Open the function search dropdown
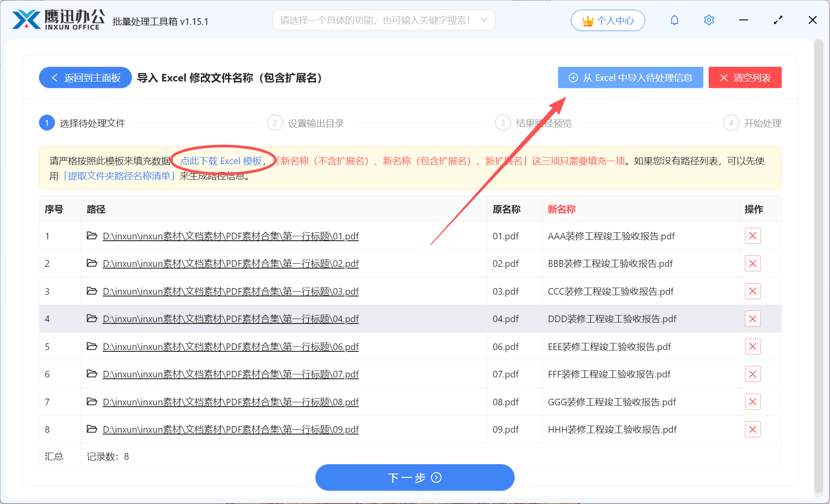830x504 pixels. [x=384, y=20]
